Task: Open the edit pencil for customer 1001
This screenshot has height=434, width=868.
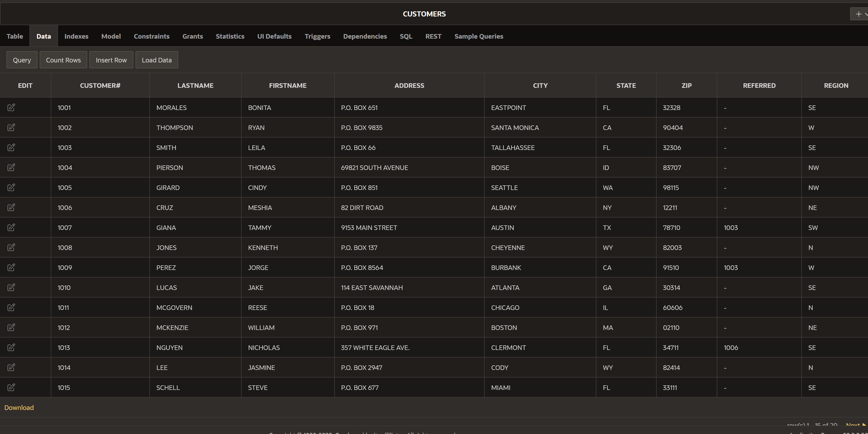Action: point(11,107)
